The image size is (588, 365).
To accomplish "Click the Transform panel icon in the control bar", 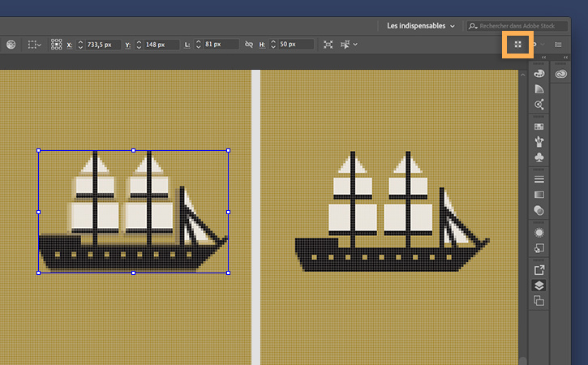I will click(328, 45).
